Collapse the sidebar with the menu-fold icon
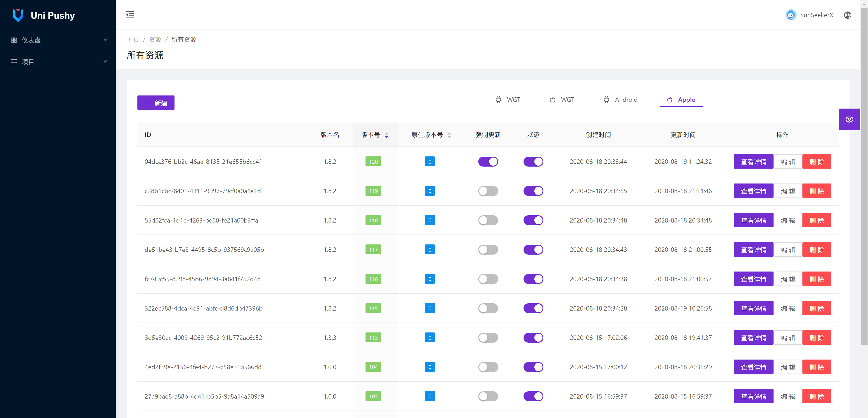The width and height of the screenshot is (868, 418). coord(130,15)
